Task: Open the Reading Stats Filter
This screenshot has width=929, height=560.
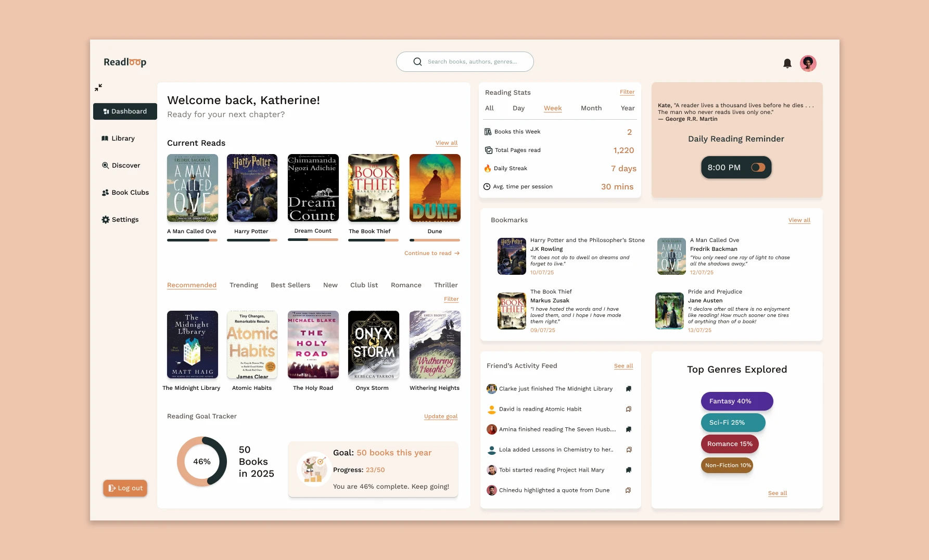Action: point(627,92)
